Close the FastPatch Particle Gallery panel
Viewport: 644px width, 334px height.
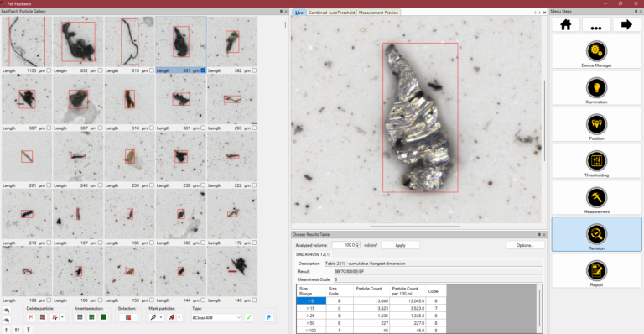(286, 12)
